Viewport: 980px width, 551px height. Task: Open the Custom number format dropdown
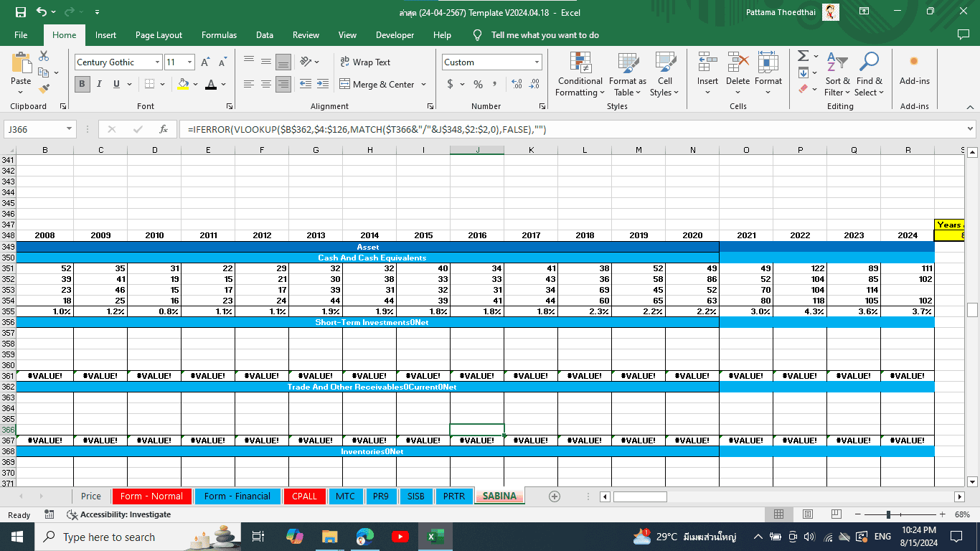[537, 62]
